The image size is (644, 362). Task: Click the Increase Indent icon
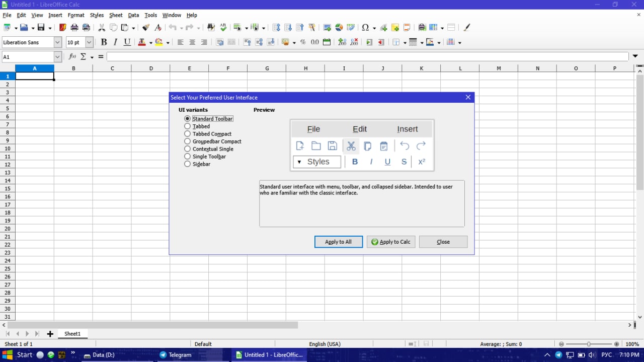pyautogui.click(x=369, y=42)
